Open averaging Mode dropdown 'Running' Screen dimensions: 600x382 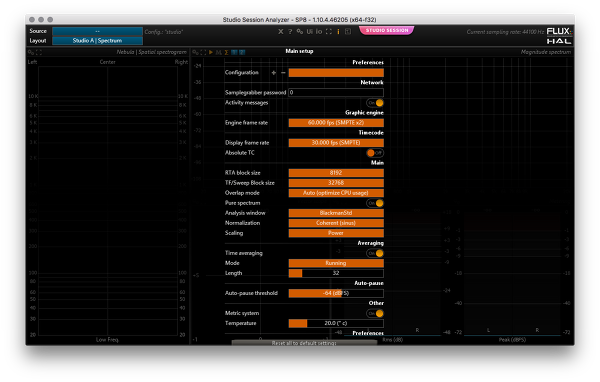(336, 263)
